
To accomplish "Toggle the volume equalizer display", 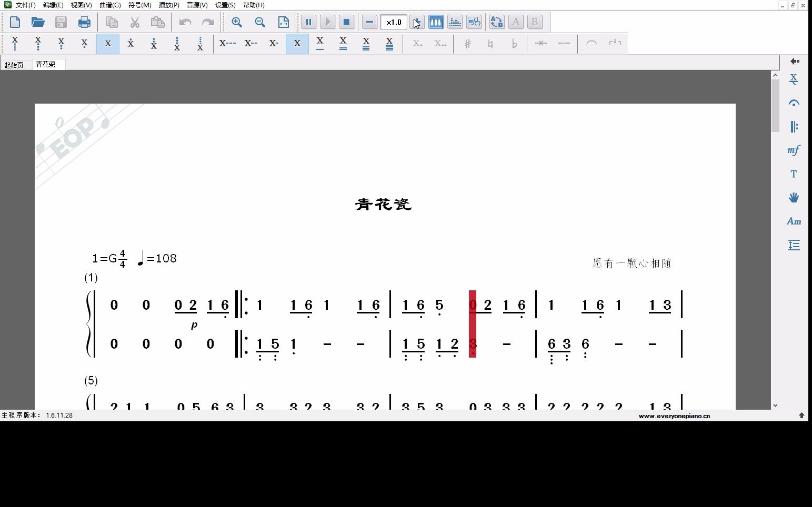I will [455, 22].
